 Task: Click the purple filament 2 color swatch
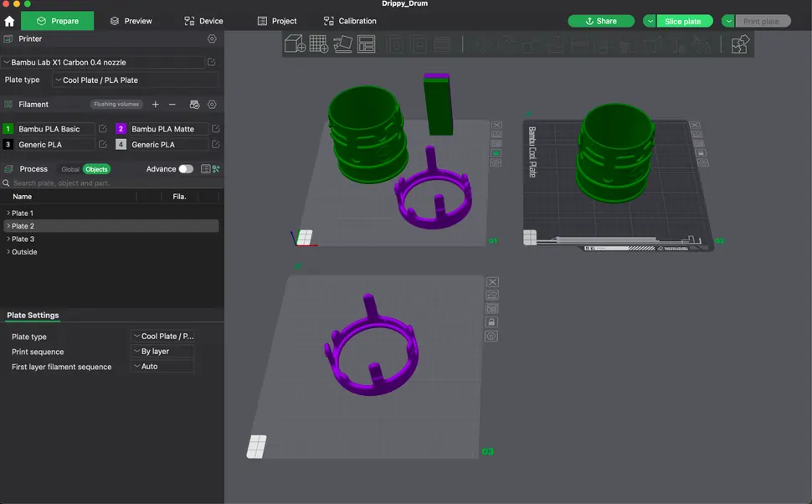pos(121,129)
